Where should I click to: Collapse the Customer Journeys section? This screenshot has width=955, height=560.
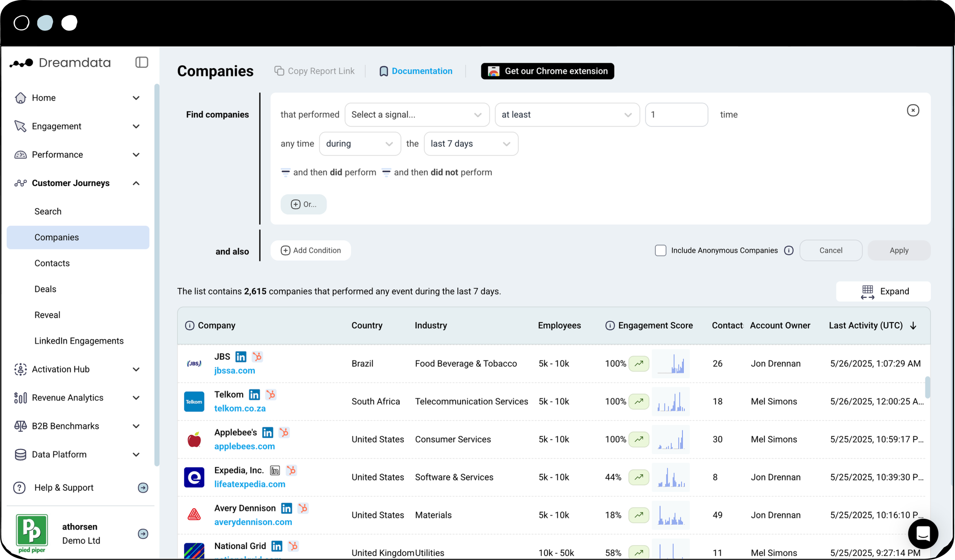136,183
